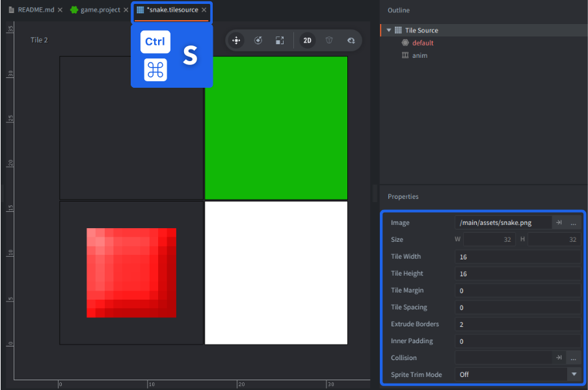Viewport: 588px width, 390px height.
Task: Click the green tile in the tilesource preview
Action: (x=276, y=127)
